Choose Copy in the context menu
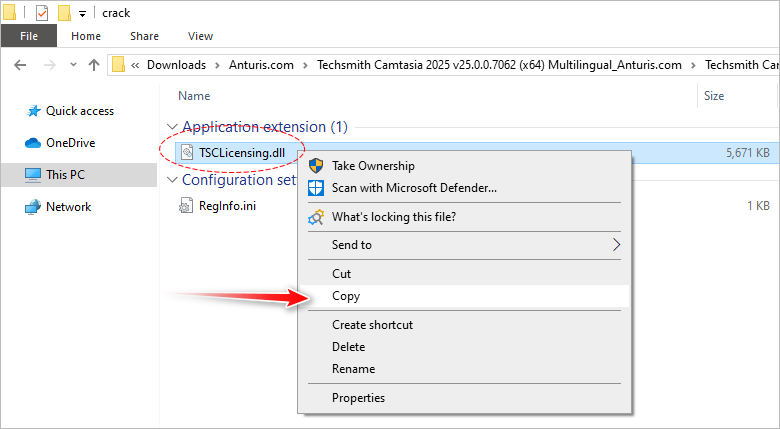Viewport: 780px width, 429px height. pyautogui.click(x=346, y=296)
